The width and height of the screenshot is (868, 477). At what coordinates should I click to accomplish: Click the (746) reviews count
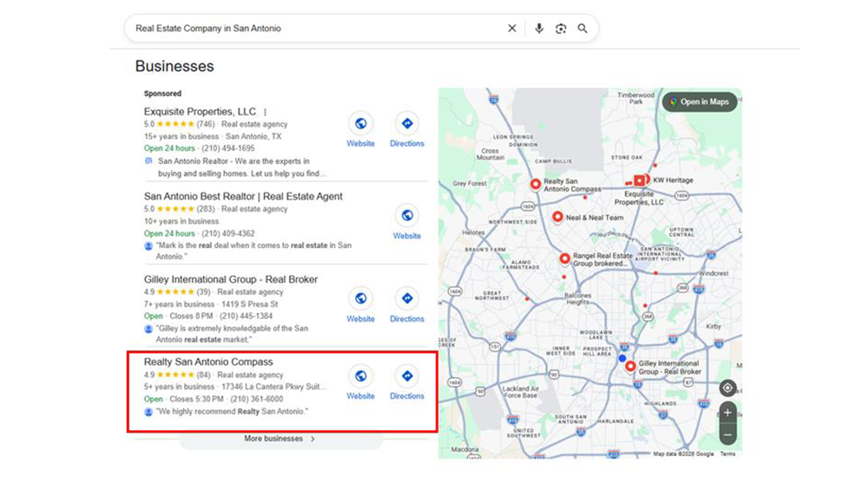[x=206, y=125]
